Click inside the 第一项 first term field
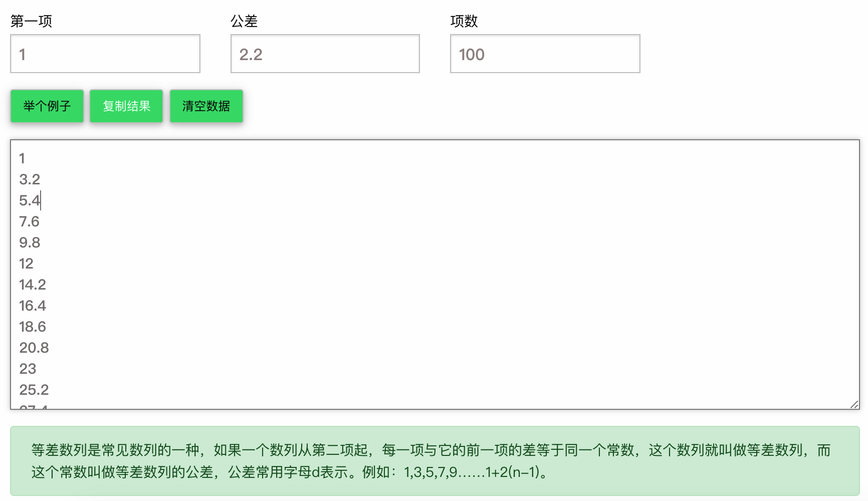The height and width of the screenshot is (501, 868). click(104, 54)
